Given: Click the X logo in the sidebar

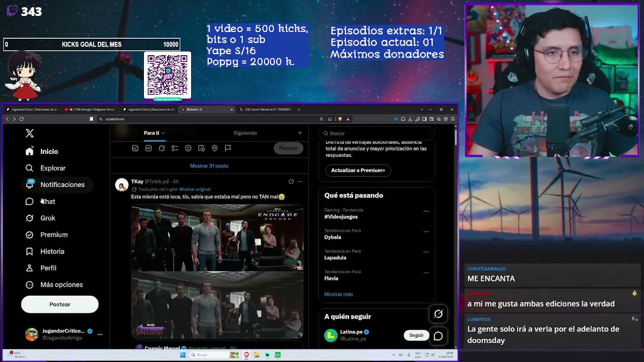Looking at the screenshot, I should 30,133.
